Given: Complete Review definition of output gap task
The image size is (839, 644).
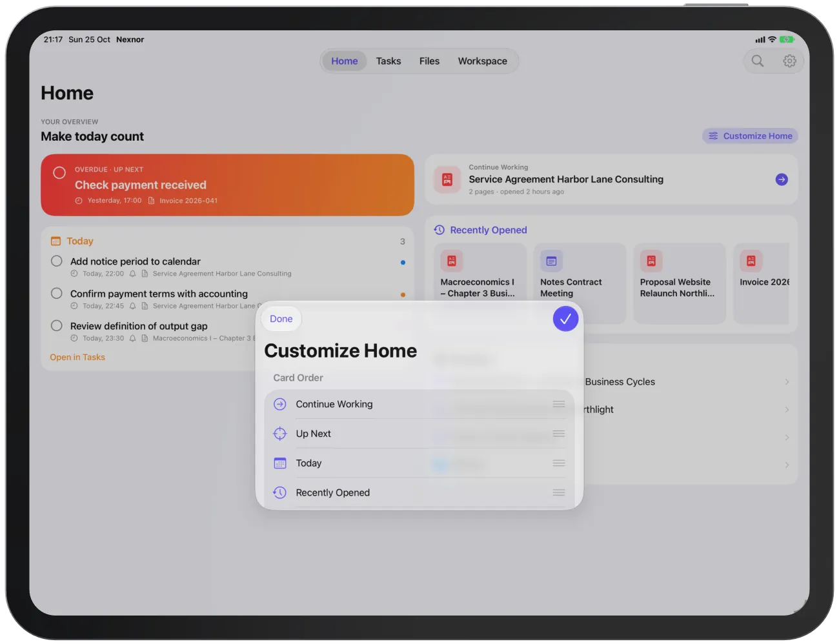Looking at the screenshot, I should 57,325.
